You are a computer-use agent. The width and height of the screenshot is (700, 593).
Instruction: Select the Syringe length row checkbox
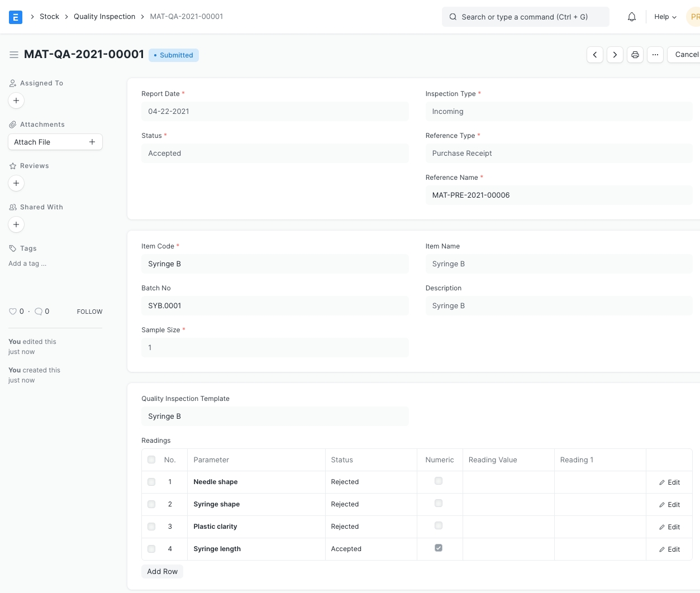coord(151,549)
